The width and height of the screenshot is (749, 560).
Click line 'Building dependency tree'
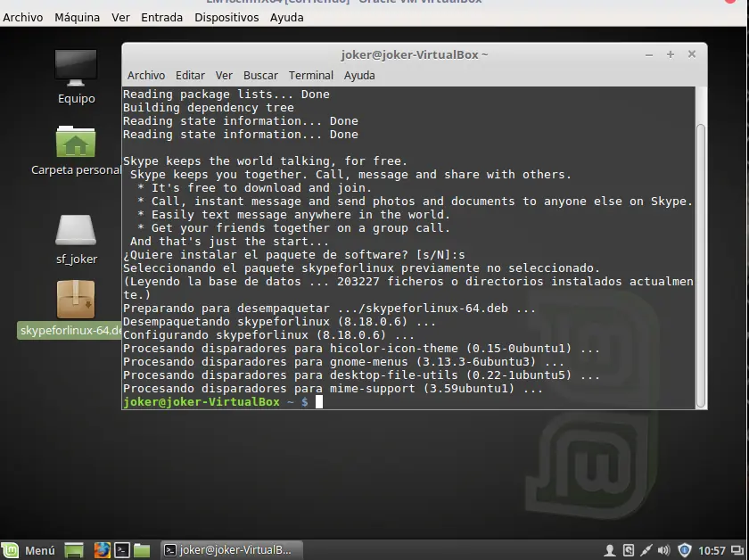click(x=209, y=108)
